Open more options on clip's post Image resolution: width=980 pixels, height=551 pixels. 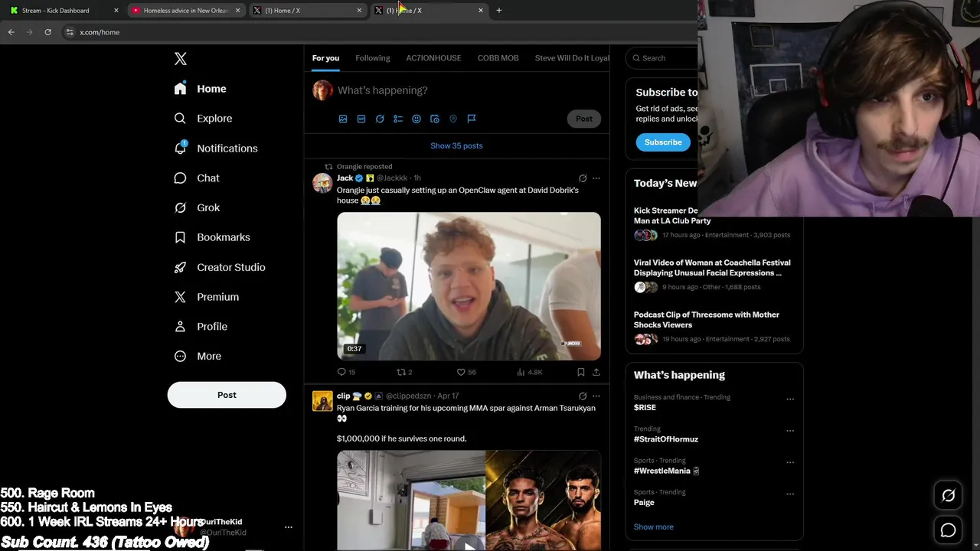pyautogui.click(x=596, y=396)
